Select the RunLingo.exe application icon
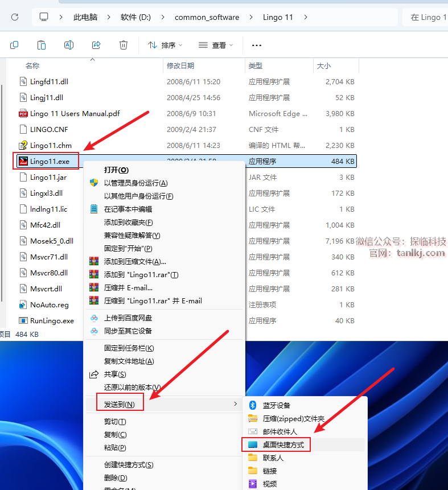The height and width of the screenshot is (490, 448). click(x=23, y=320)
